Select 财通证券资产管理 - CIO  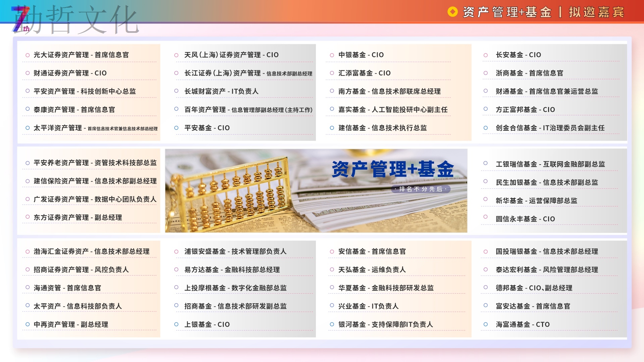click(70, 73)
